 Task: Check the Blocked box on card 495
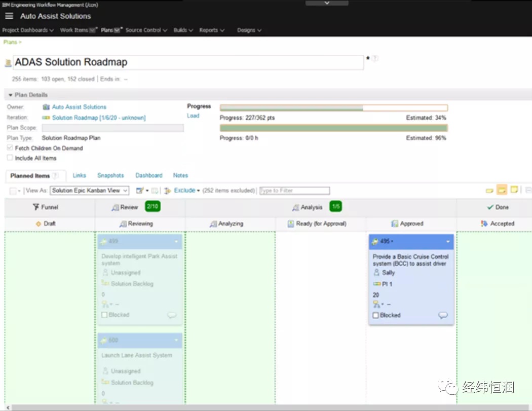tap(375, 315)
